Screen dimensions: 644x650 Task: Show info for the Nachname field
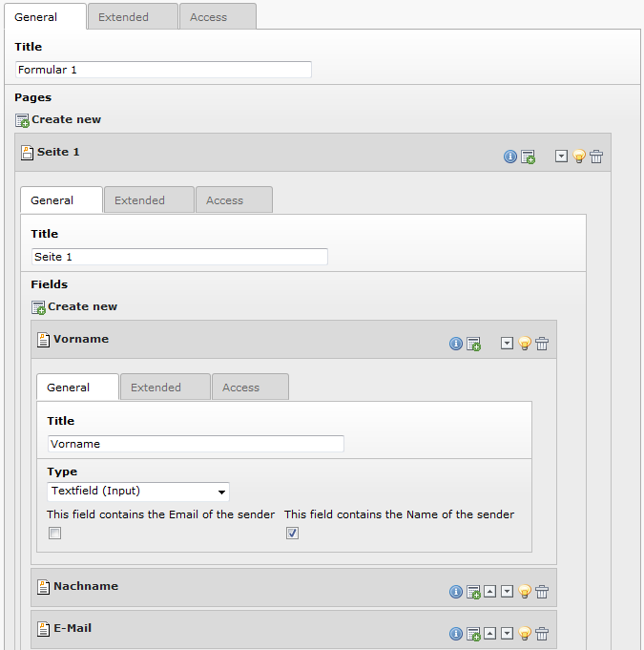point(456,592)
